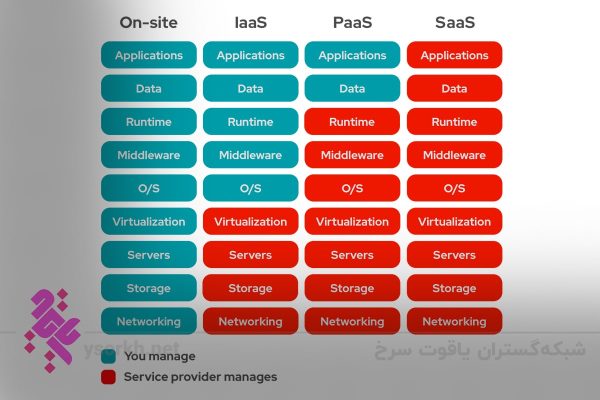The height and width of the screenshot is (400, 600).
Task: Click the 'Service provider manages' legend text
Action: click(200, 377)
